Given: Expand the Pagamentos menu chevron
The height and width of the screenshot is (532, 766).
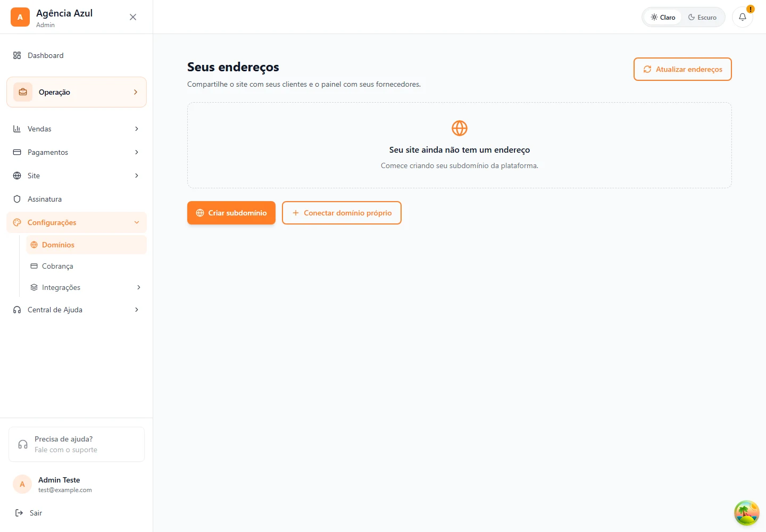Looking at the screenshot, I should tap(137, 152).
